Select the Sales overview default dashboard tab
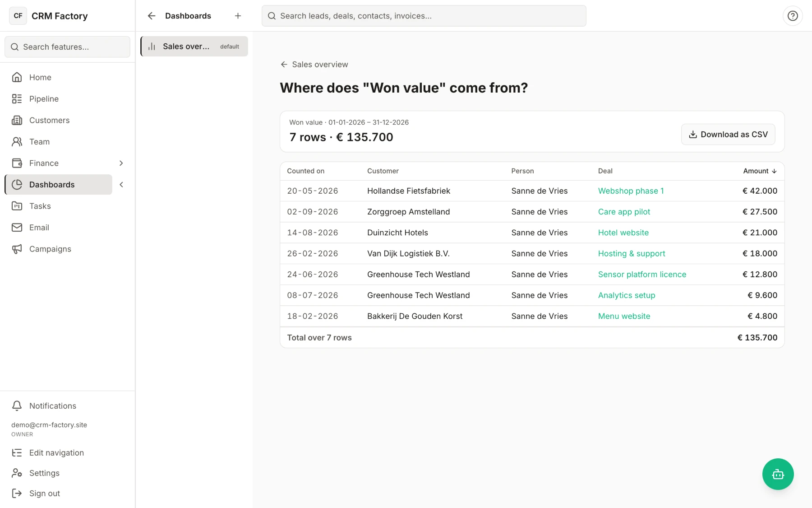The image size is (812, 508). coord(194,47)
